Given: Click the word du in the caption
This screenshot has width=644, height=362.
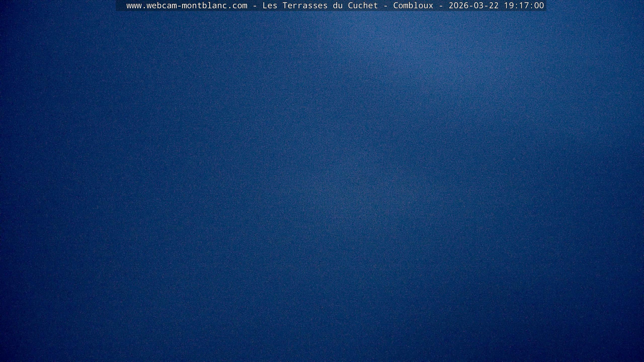Looking at the screenshot, I should (x=338, y=6).
